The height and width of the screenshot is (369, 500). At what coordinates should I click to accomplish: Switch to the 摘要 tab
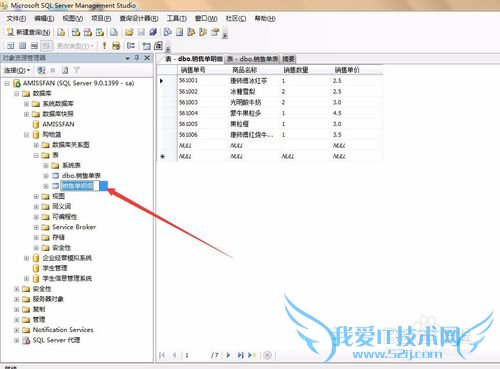coord(288,59)
